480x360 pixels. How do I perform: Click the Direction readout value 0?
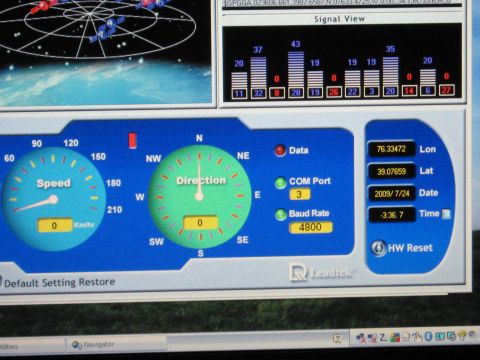[x=200, y=223]
